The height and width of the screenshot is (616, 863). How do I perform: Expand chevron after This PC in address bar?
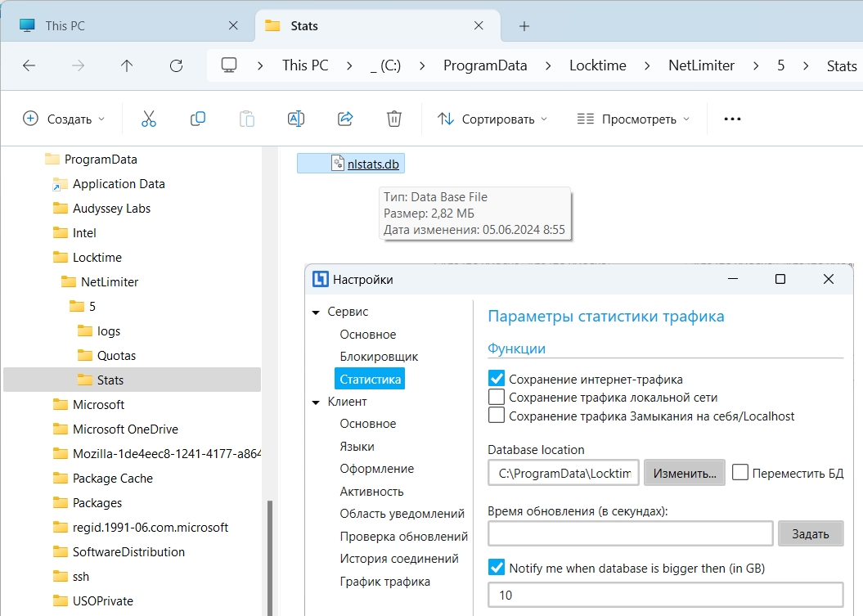coord(349,66)
